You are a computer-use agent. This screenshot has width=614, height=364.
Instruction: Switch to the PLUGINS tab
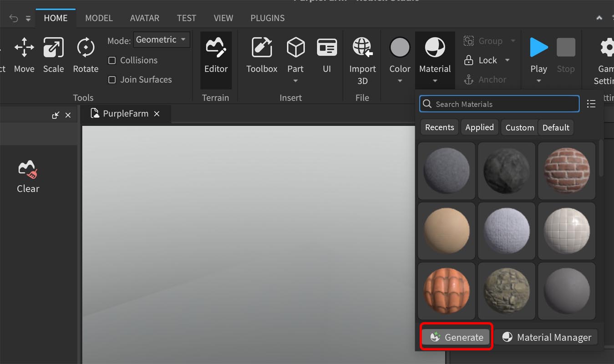(268, 18)
